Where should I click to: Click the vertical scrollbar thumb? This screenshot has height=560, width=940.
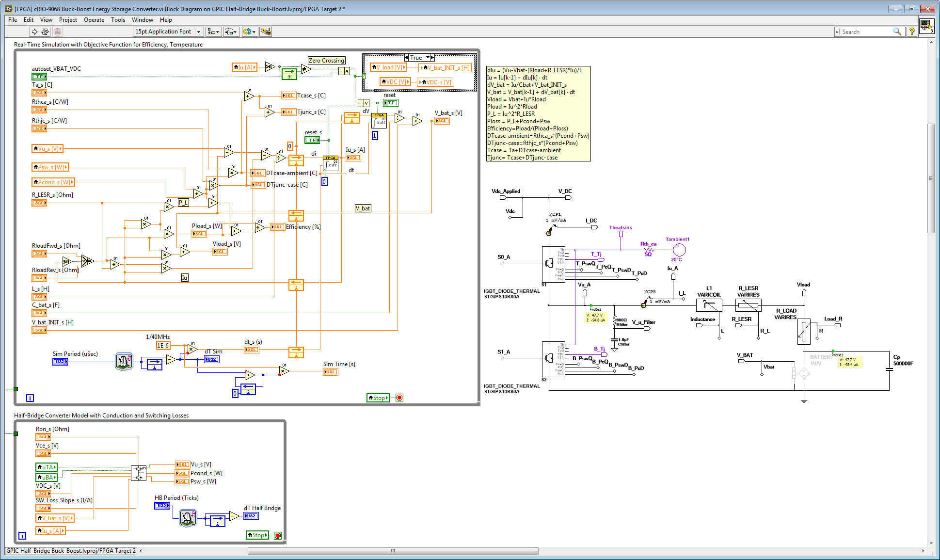tap(930, 178)
